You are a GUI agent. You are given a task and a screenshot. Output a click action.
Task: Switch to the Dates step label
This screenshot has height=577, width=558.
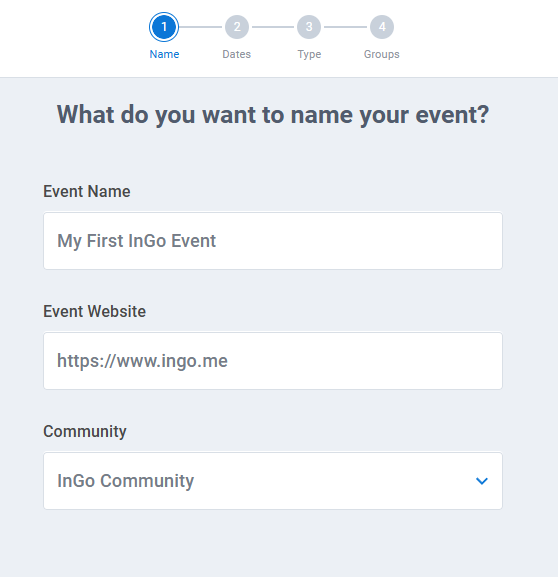point(237,54)
